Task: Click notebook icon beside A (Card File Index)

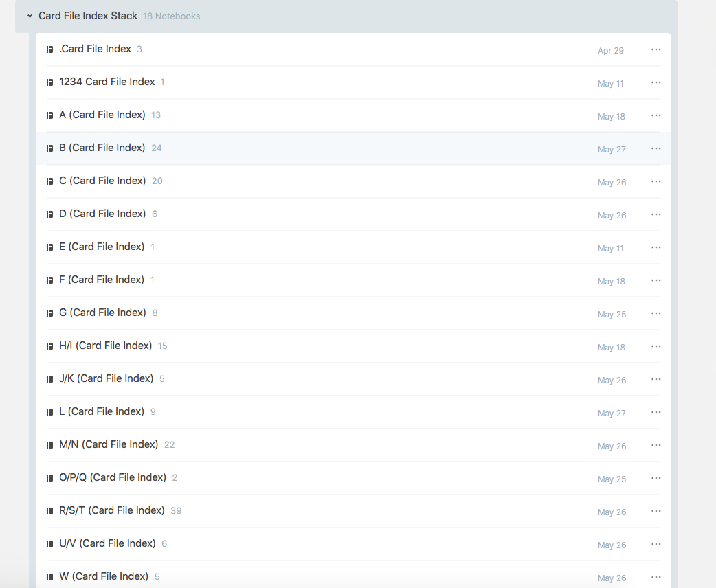Action: [x=50, y=115]
